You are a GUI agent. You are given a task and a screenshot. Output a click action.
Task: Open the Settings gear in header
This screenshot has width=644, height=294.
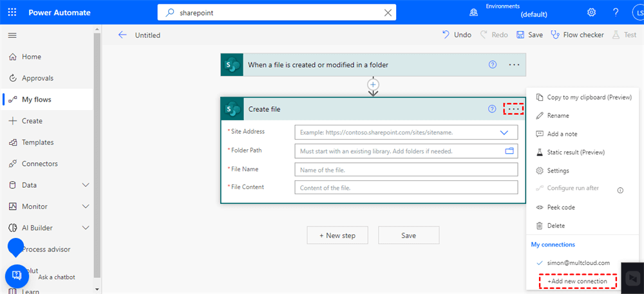point(591,12)
